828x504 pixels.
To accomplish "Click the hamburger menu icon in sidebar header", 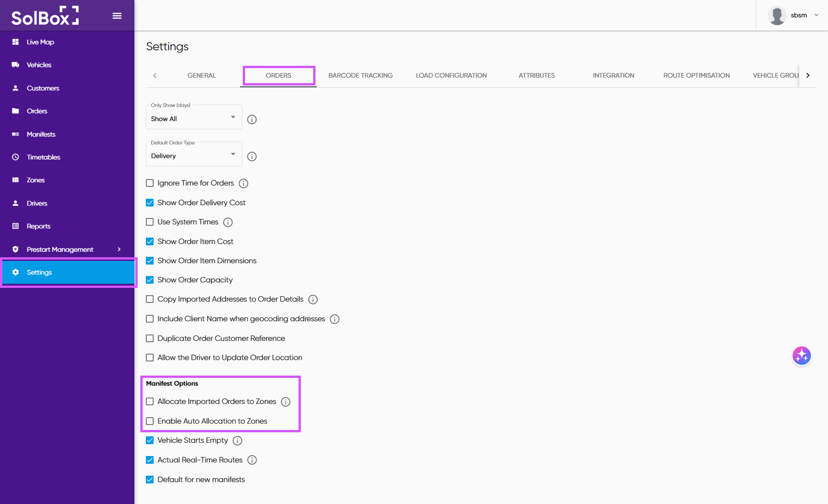I will click(117, 16).
